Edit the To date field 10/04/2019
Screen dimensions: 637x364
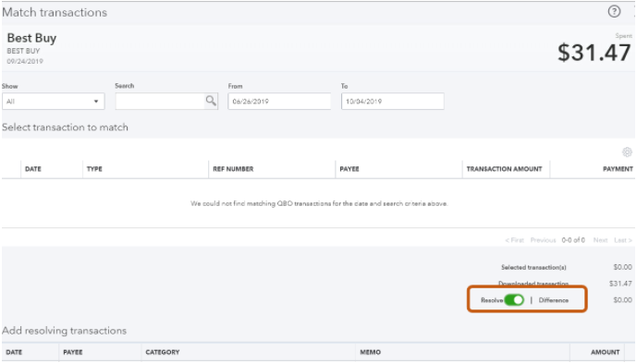coord(392,101)
